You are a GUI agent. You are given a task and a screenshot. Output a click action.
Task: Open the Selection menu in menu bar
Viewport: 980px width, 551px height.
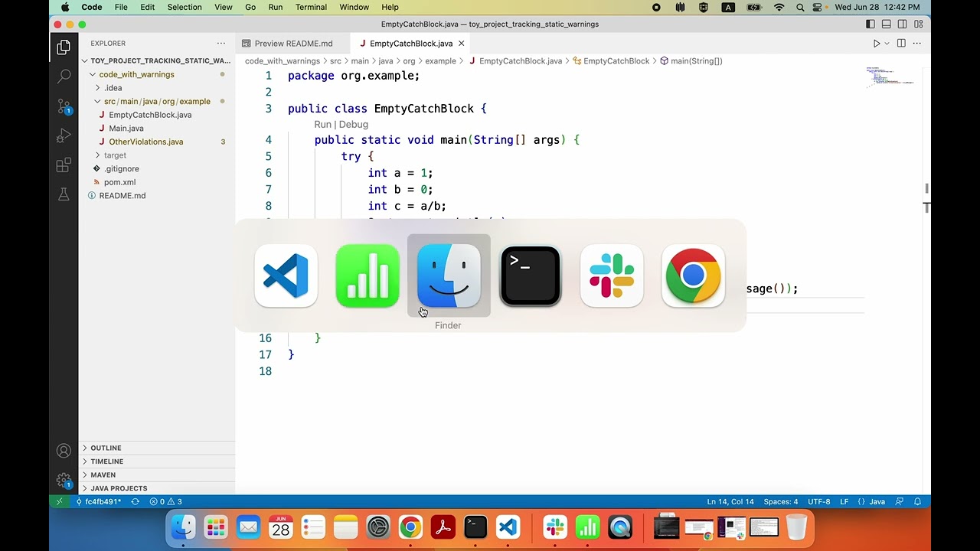[184, 7]
